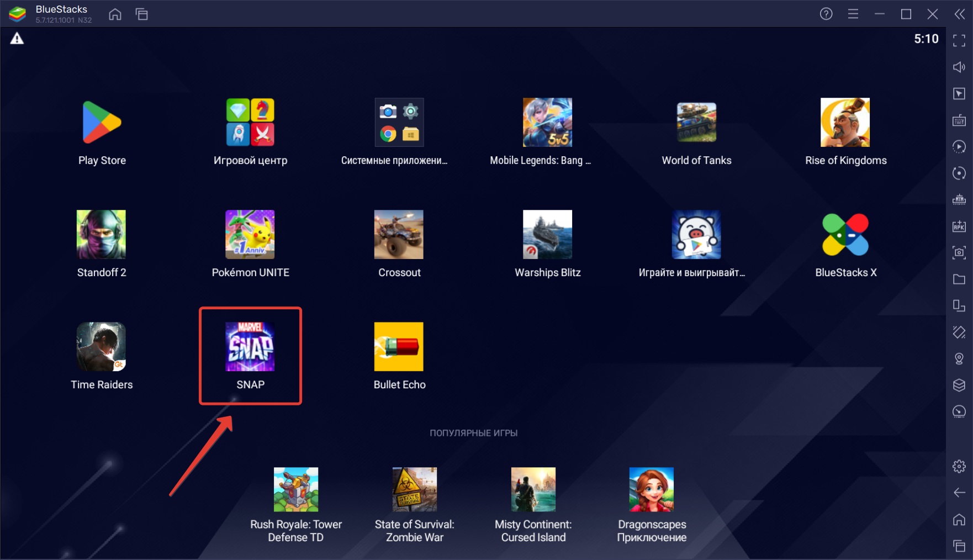973x560 pixels.
Task: Click the ПОПУЛЯРНЫЕ ИГРЫ heading
Action: (473, 433)
